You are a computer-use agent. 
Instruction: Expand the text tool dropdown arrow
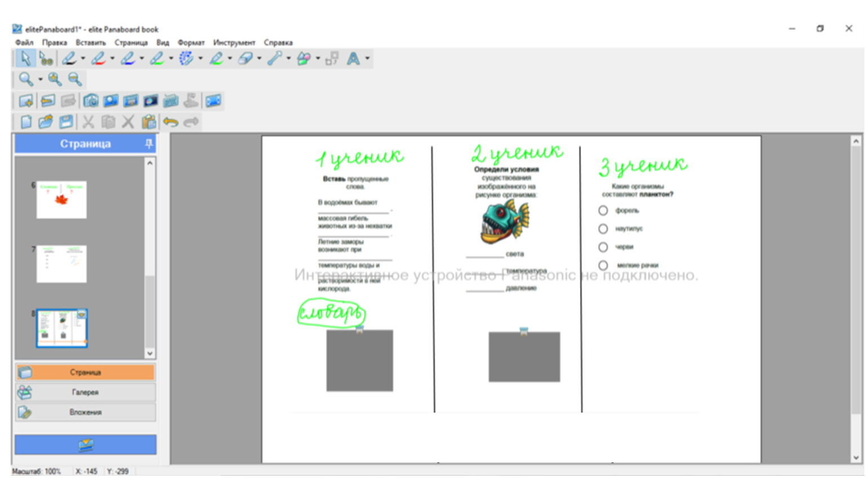[367, 59]
